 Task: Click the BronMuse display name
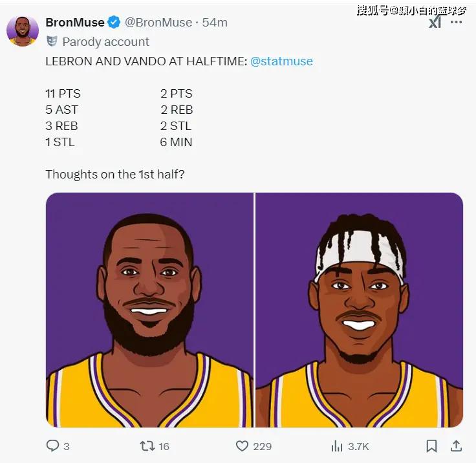point(75,23)
